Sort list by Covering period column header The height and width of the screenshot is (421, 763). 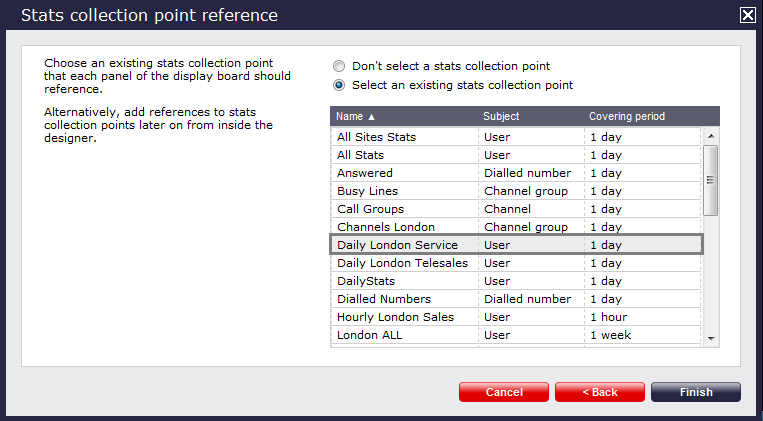pos(627,116)
